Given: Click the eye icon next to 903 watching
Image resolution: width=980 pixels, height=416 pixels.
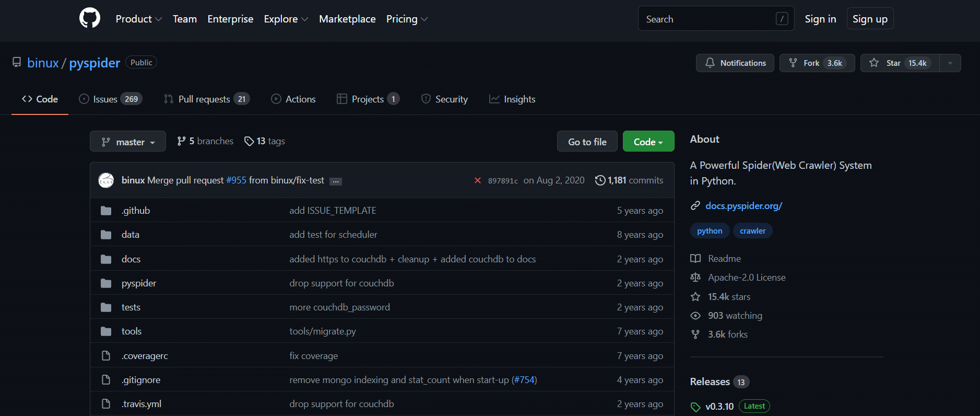Looking at the screenshot, I should pyautogui.click(x=695, y=316).
